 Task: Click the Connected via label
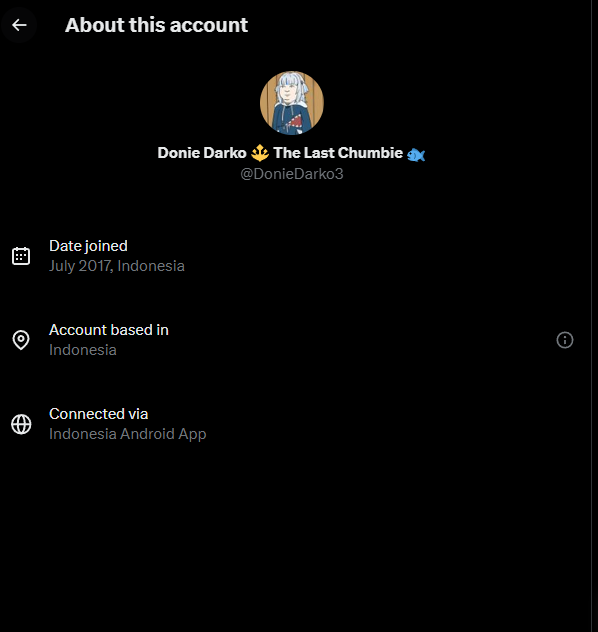click(98, 414)
